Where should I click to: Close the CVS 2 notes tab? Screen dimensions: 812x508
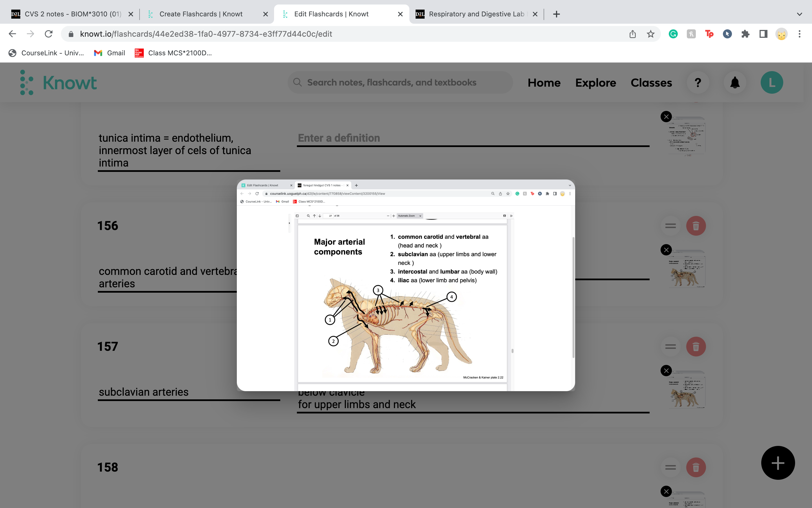pos(131,14)
